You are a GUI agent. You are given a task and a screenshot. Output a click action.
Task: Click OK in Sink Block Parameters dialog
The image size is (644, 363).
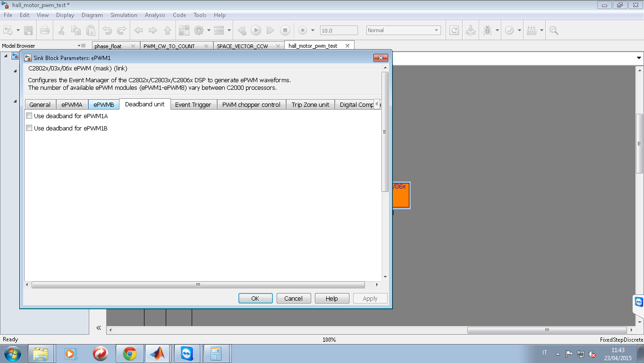[x=255, y=298]
